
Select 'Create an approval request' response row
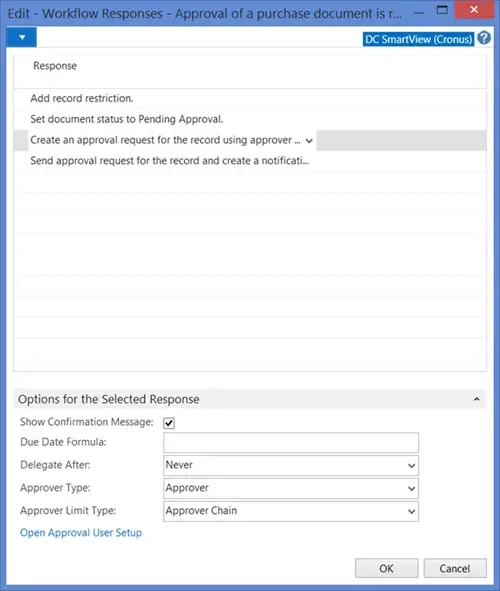click(x=249, y=140)
